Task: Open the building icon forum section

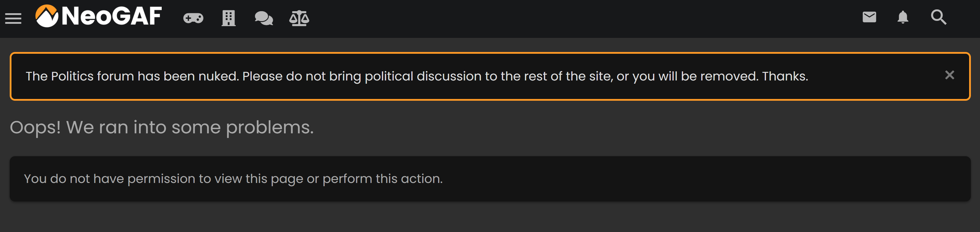Action: point(229,18)
